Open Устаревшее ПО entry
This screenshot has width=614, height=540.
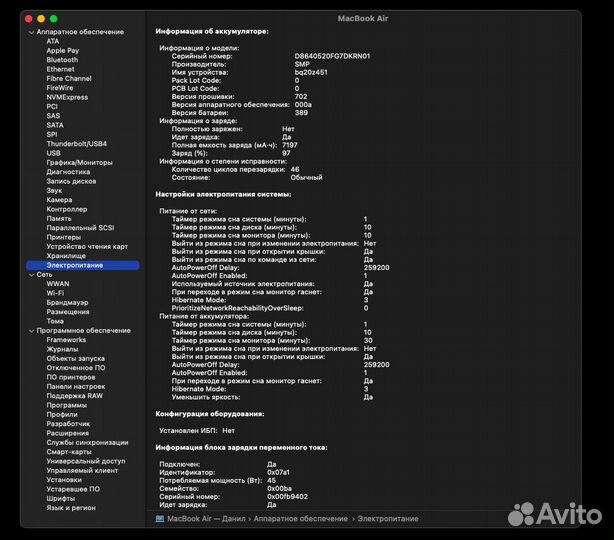coord(73,489)
